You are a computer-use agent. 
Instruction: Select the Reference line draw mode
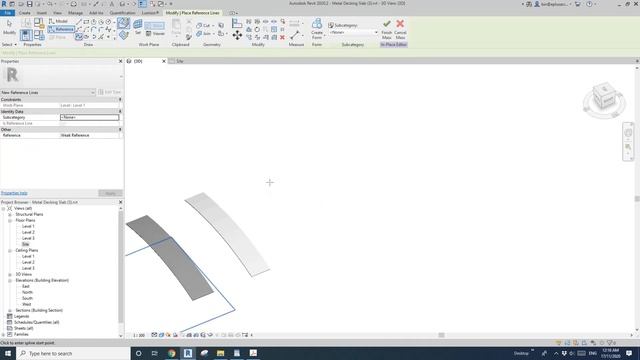pyautogui.click(x=61, y=29)
